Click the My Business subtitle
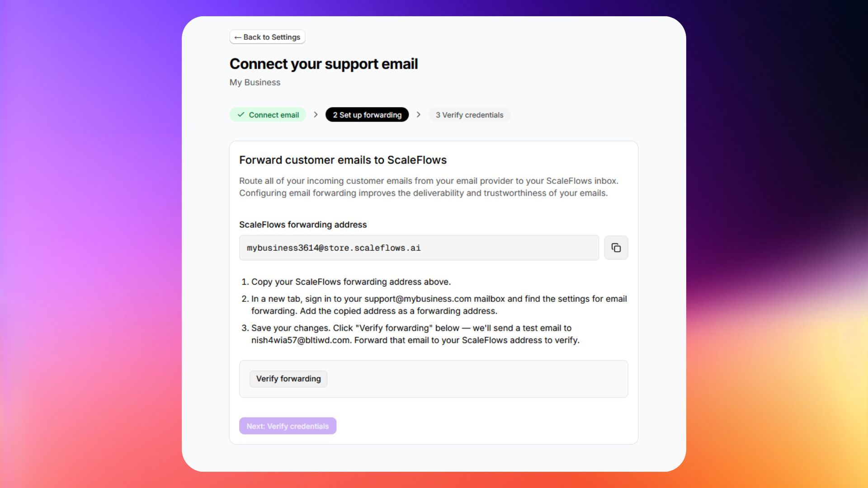This screenshot has height=488, width=868. 255,82
